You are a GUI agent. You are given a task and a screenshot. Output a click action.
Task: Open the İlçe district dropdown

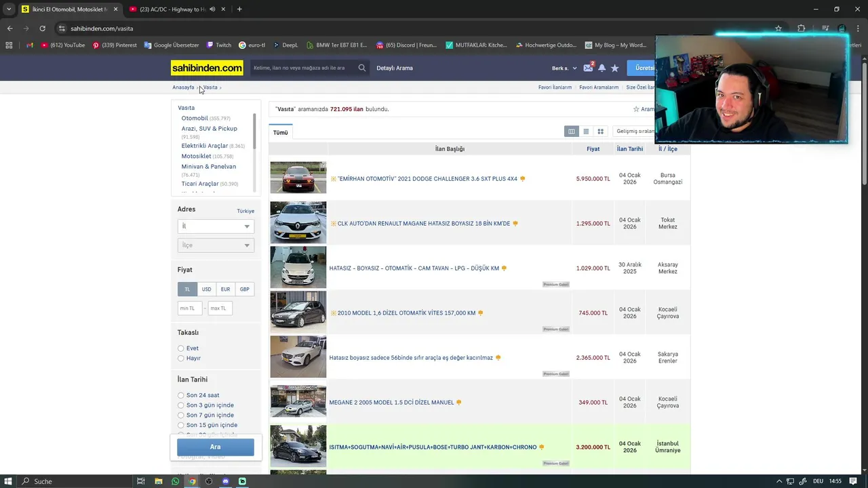tap(216, 245)
